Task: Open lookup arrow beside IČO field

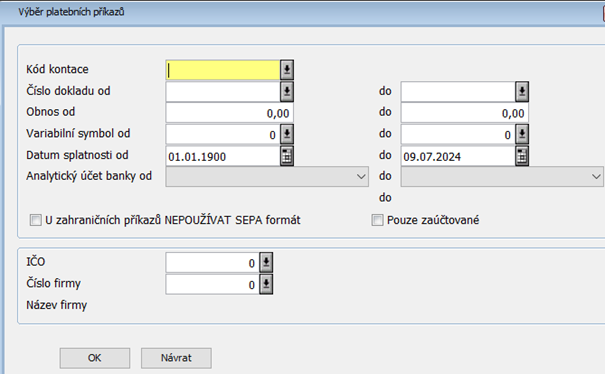Action: click(266, 263)
